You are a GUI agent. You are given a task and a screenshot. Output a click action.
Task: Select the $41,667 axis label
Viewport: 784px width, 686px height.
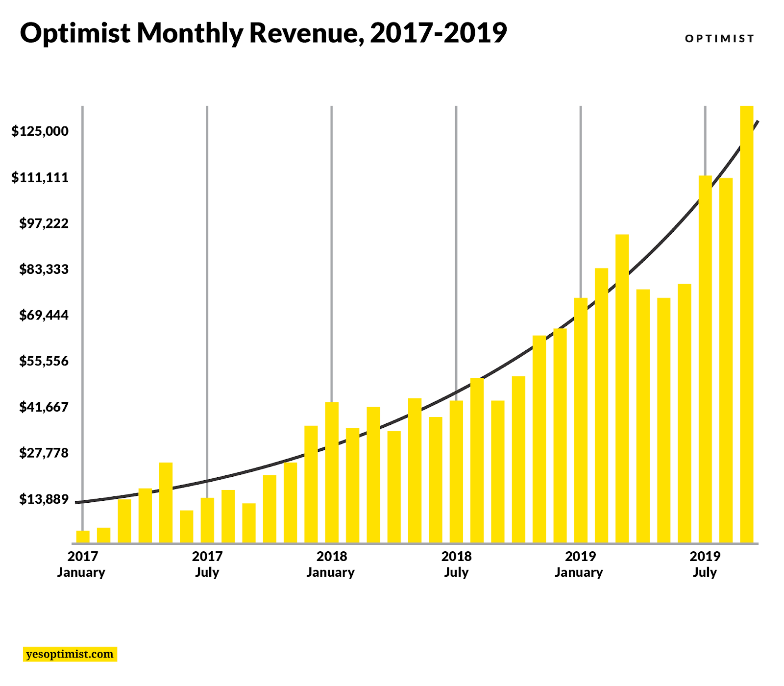click(44, 407)
